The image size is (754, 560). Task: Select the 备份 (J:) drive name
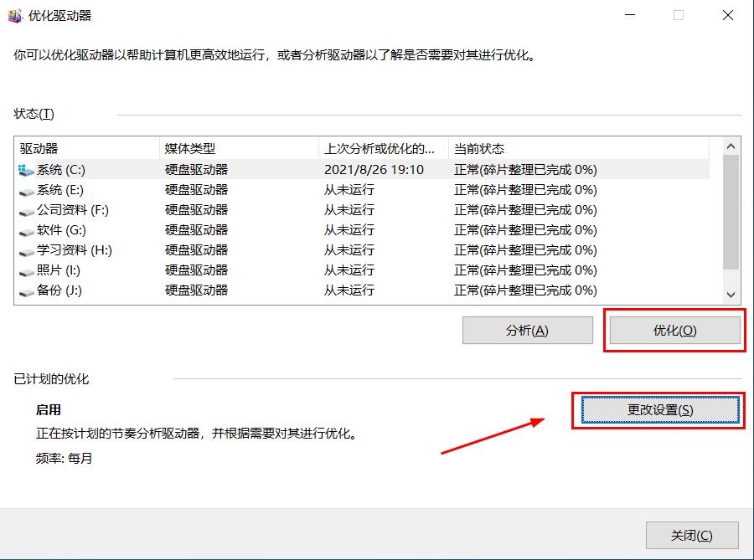pos(59,290)
